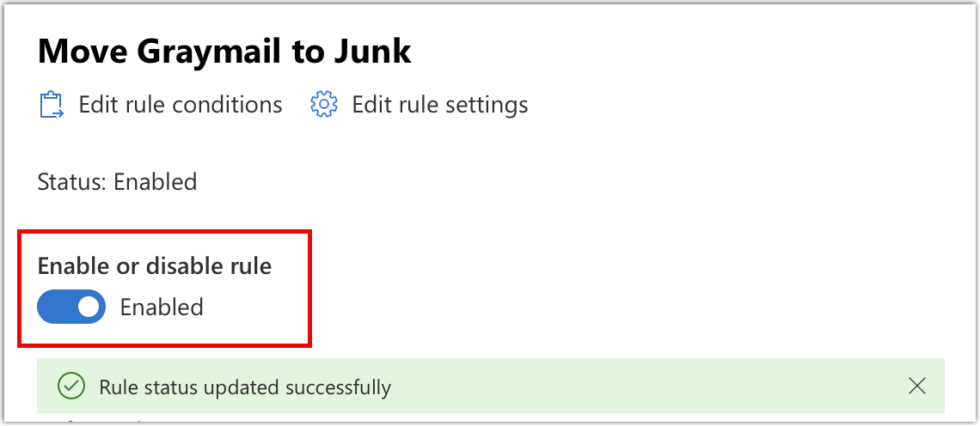Click the "Enable or disable rule" heading
980x426 pixels.
155,266
